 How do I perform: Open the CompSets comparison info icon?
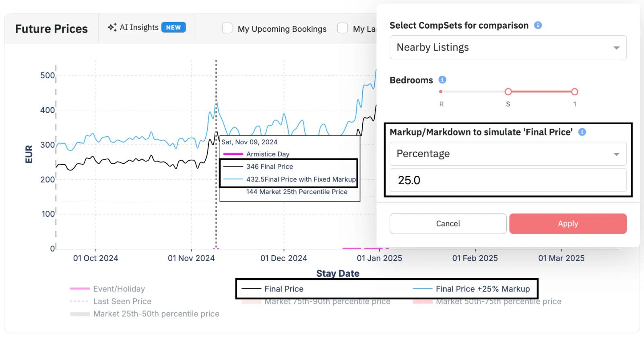pyautogui.click(x=538, y=25)
